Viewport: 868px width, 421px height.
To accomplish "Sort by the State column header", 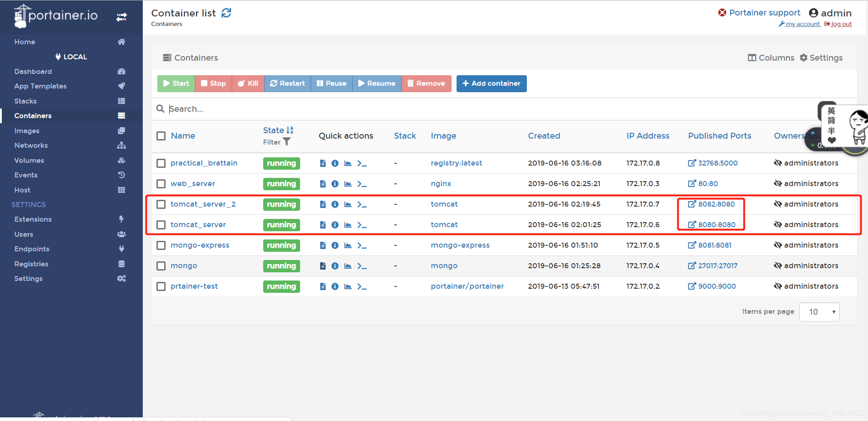I will click(x=278, y=130).
